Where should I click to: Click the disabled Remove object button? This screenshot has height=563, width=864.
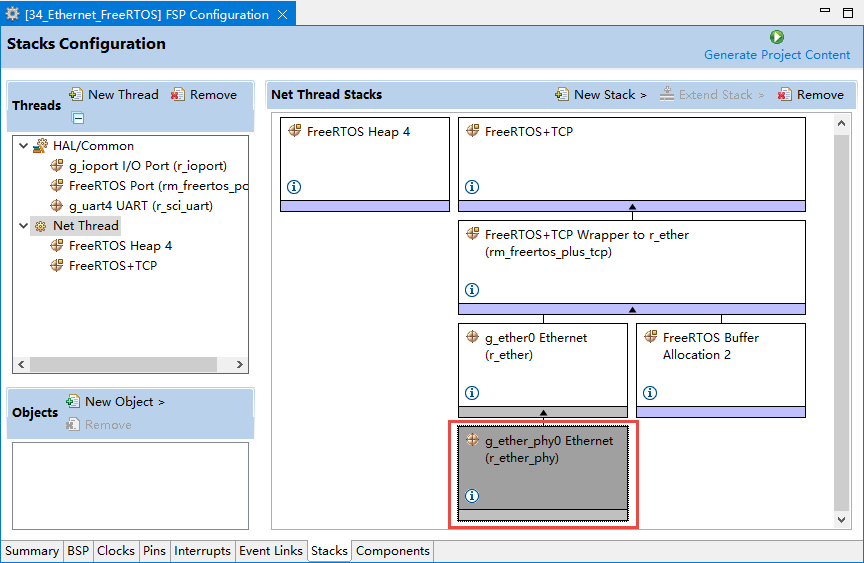click(x=99, y=425)
